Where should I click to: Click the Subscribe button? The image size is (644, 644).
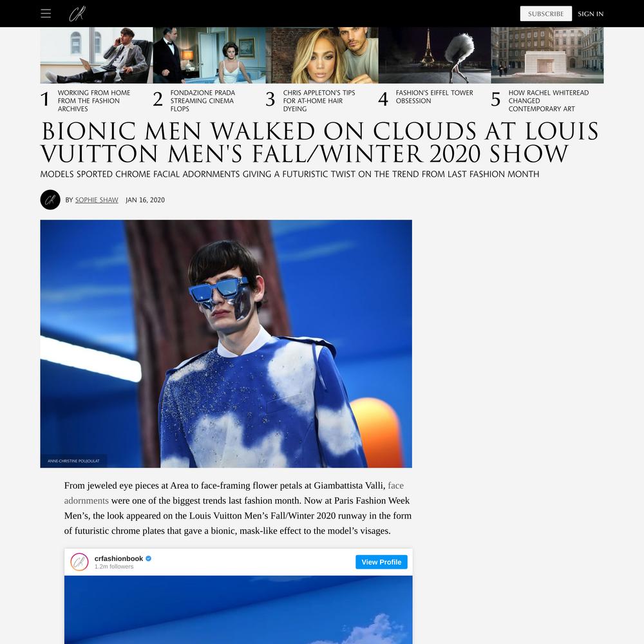tap(545, 14)
